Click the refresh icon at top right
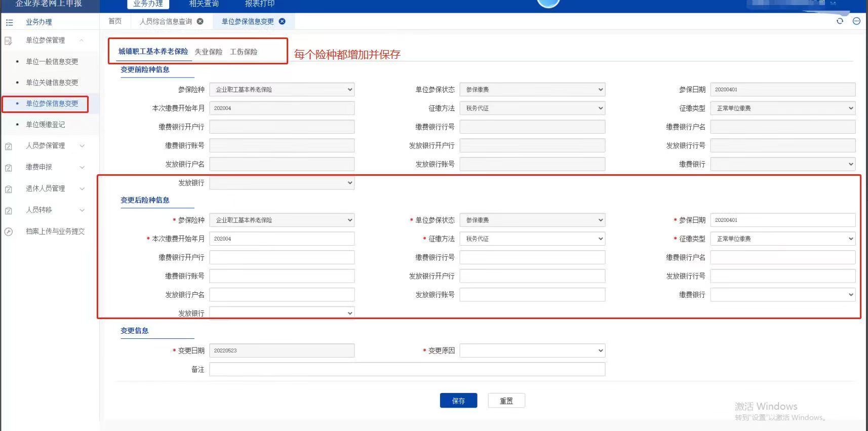 840,21
